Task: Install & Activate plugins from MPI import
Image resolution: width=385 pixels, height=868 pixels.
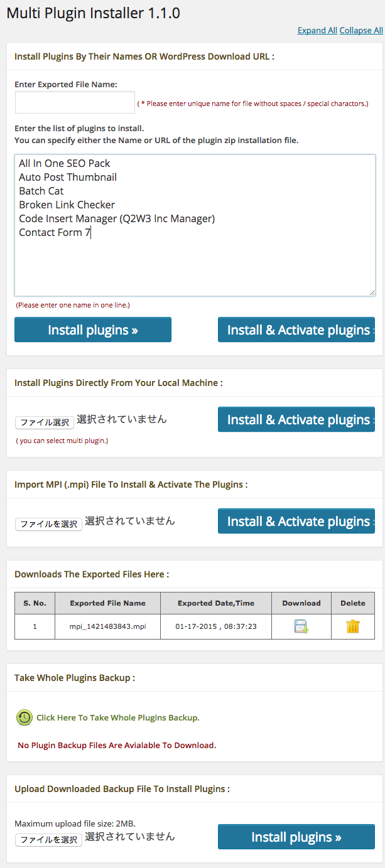Action: click(x=296, y=521)
